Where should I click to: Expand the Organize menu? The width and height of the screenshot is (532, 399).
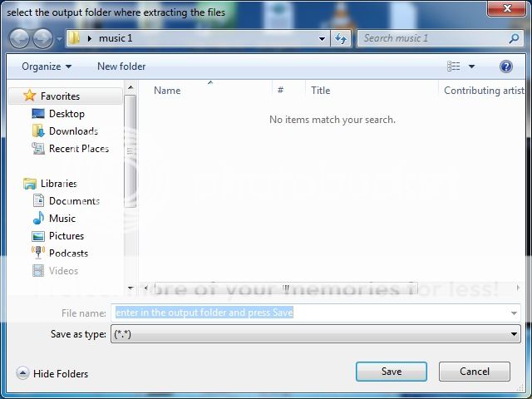tap(47, 66)
